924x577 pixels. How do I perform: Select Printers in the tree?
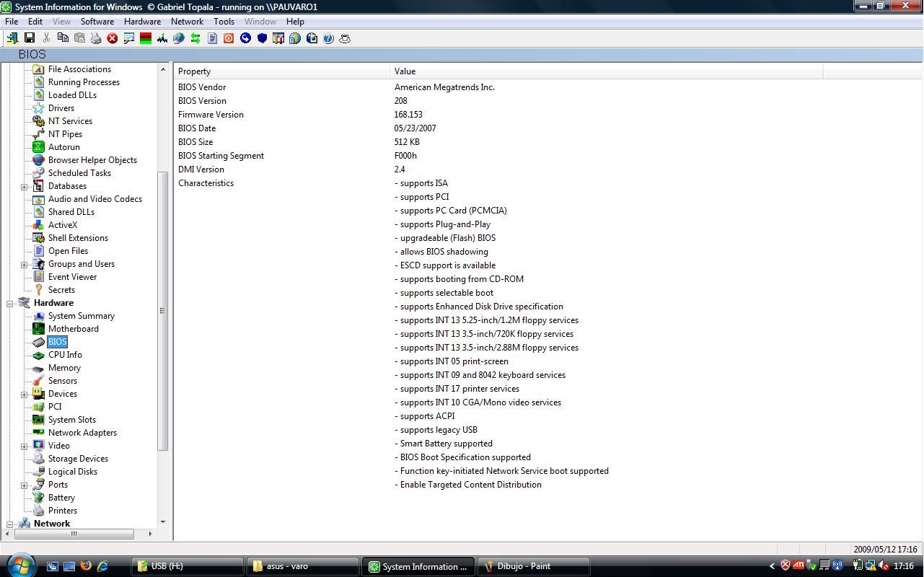click(x=63, y=511)
